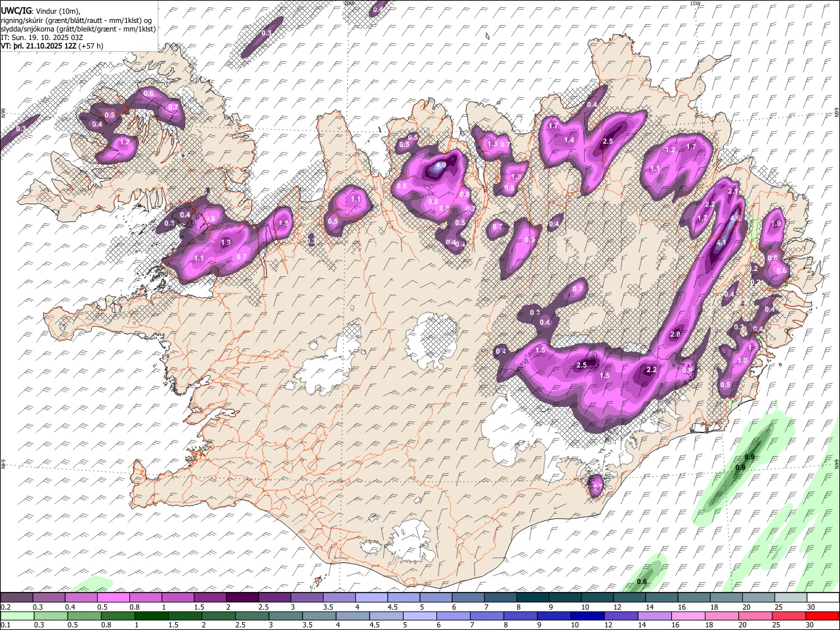Click the 4.6 snowfall value on the map
This screenshot has width=840, height=630.
pyautogui.click(x=735, y=219)
